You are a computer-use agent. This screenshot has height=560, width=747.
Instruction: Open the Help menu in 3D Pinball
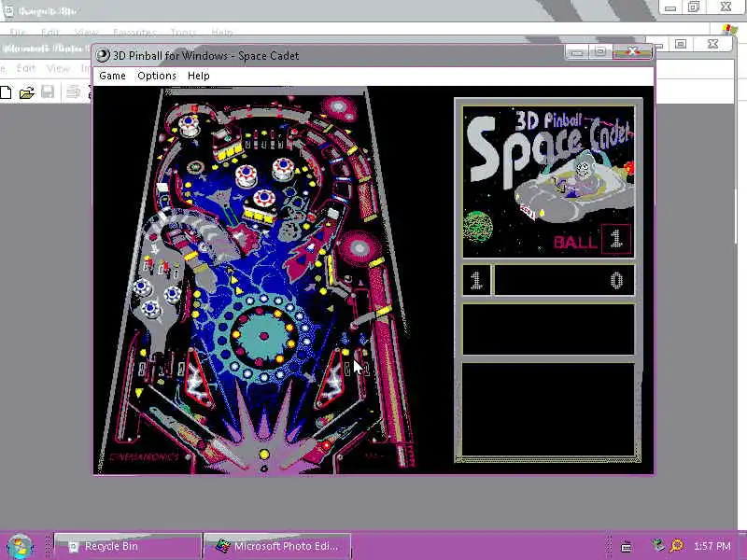[x=199, y=76]
